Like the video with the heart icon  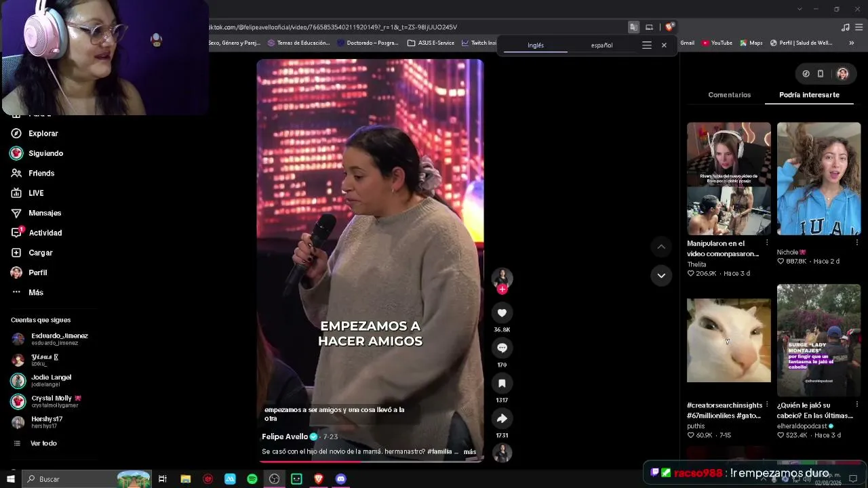click(x=502, y=312)
